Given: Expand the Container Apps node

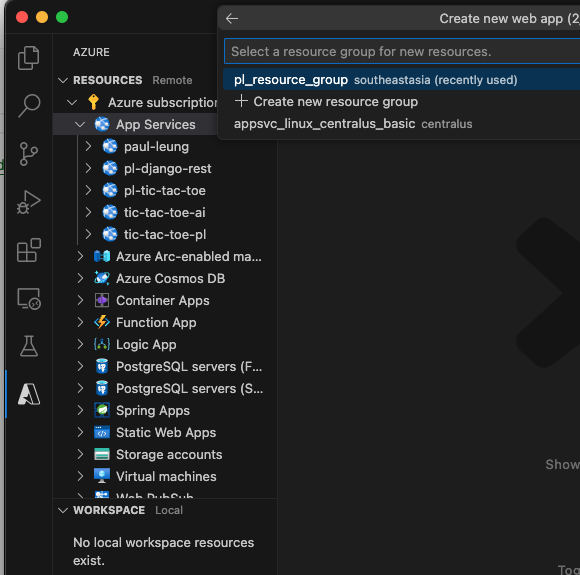Looking at the screenshot, I should click(x=80, y=300).
